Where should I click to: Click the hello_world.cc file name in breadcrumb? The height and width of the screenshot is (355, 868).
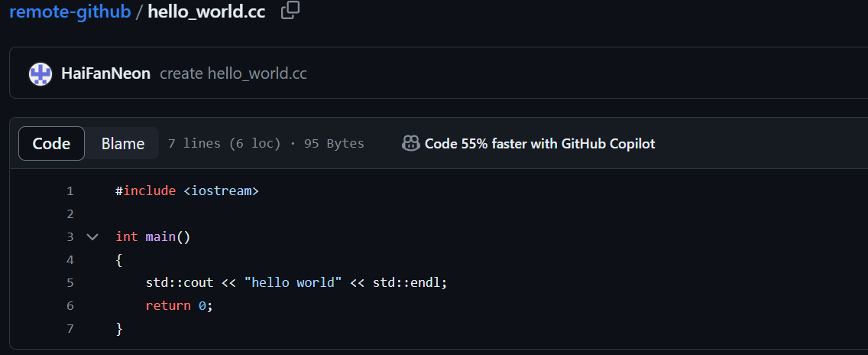point(206,11)
